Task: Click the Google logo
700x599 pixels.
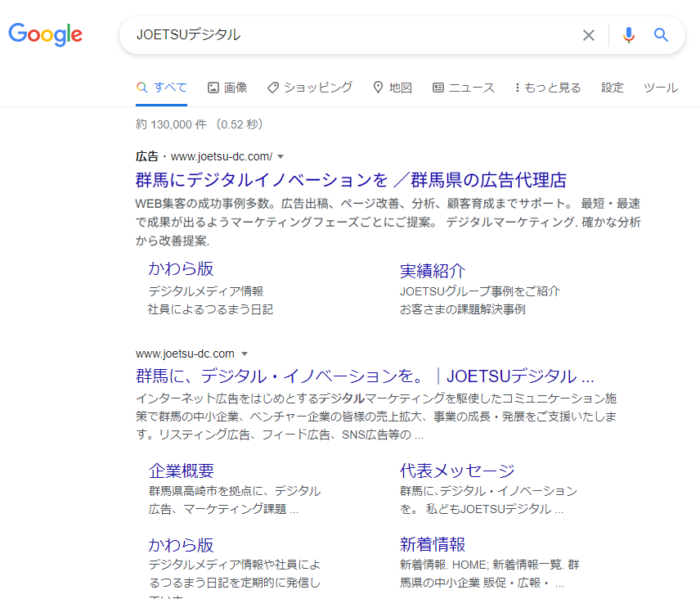Action: point(46,34)
